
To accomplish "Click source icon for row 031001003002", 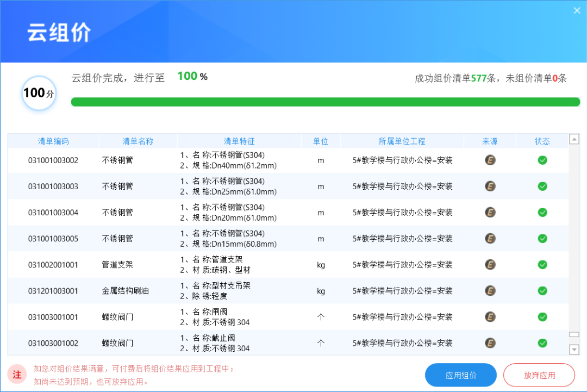I will [490, 160].
